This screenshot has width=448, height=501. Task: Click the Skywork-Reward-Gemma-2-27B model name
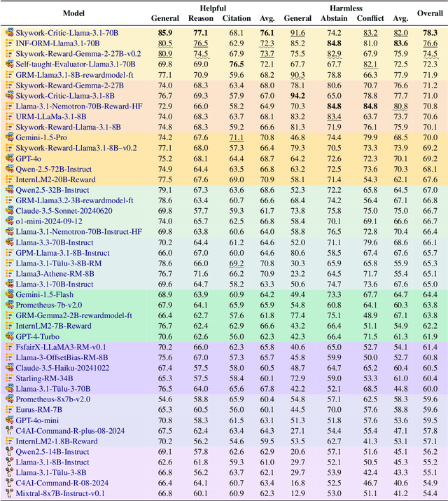pos(70,85)
